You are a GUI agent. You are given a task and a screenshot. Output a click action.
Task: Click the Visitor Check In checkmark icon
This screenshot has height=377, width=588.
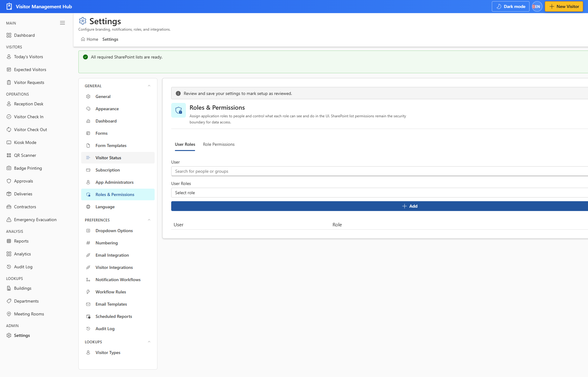pyautogui.click(x=9, y=117)
